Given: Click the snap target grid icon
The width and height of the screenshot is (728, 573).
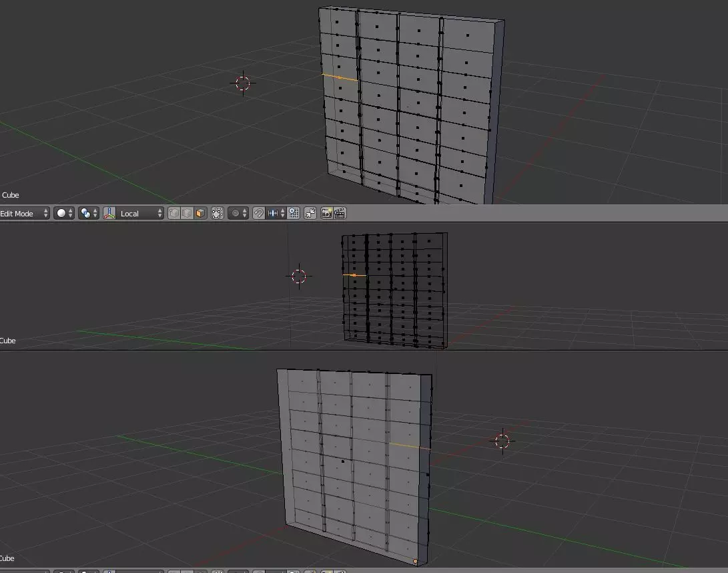Looking at the screenshot, I should tap(294, 213).
